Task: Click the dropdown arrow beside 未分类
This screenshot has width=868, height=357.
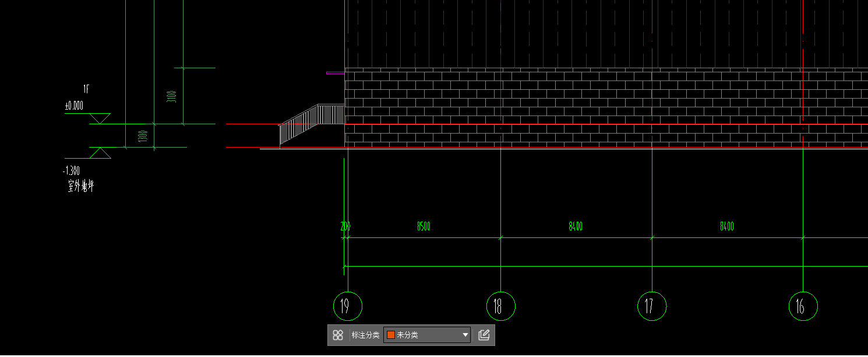Action: 465,335
